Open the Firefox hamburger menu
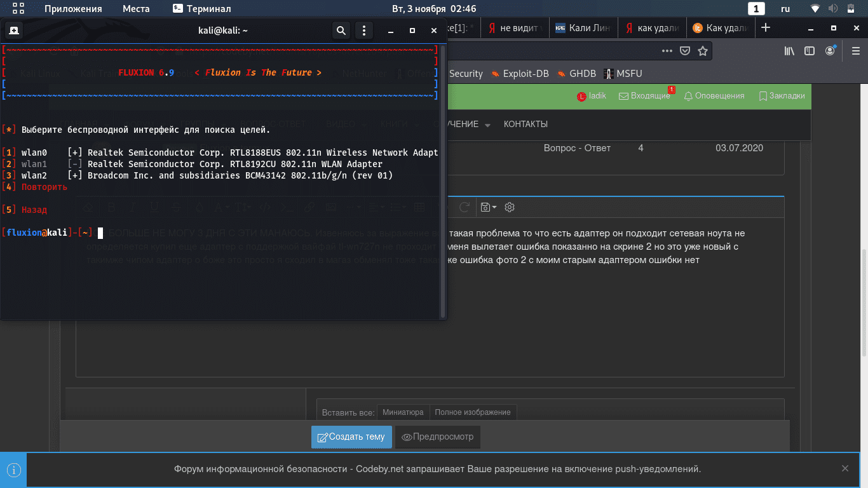Screen dimensions: 868x488 855,51
